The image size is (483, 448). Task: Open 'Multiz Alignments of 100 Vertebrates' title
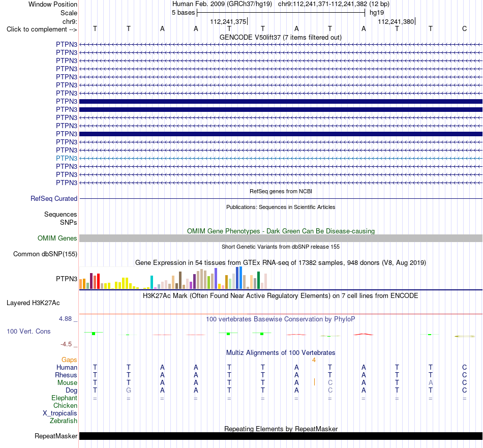(281, 353)
